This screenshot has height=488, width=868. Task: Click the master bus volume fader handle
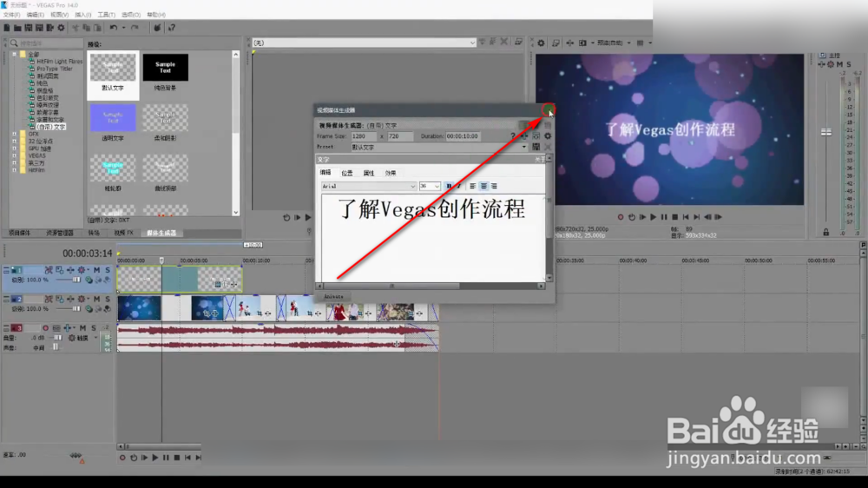coord(826,132)
